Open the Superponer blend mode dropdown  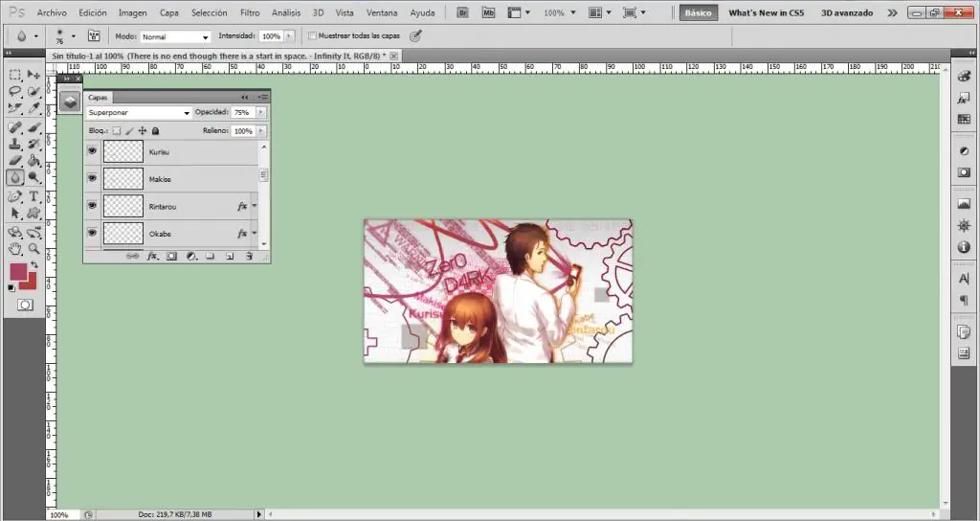tap(138, 113)
